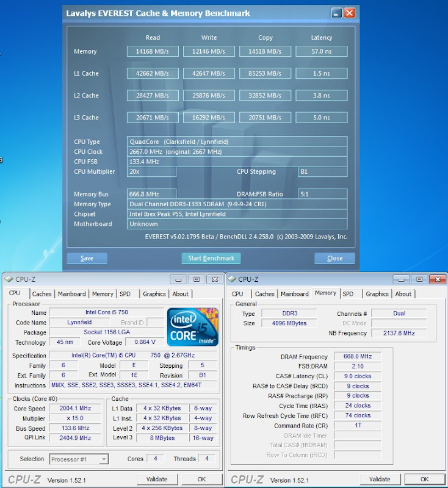Open Graphics tab in left CPU-Z window

(154, 294)
